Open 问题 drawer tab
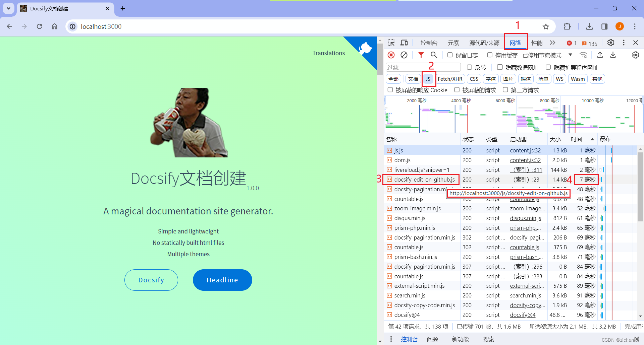The height and width of the screenshot is (345, 644). coord(432,339)
